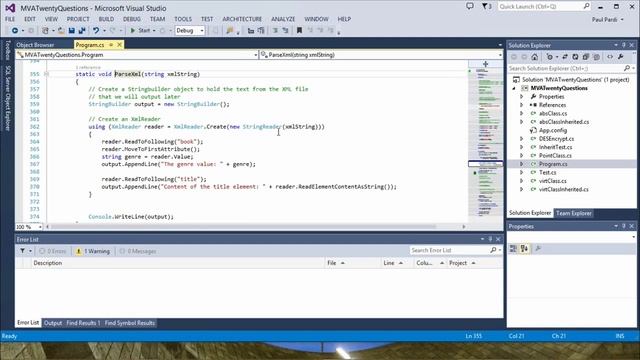Screen dimensions: 640x360
Task: Select App.config in Solution Explorer
Action: [x=553, y=130]
